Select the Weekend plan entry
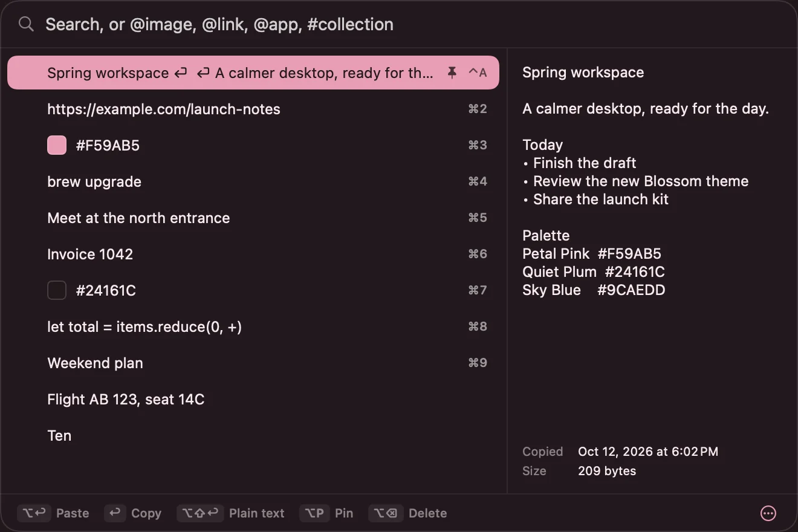The image size is (798, 532). click(253, 363)
